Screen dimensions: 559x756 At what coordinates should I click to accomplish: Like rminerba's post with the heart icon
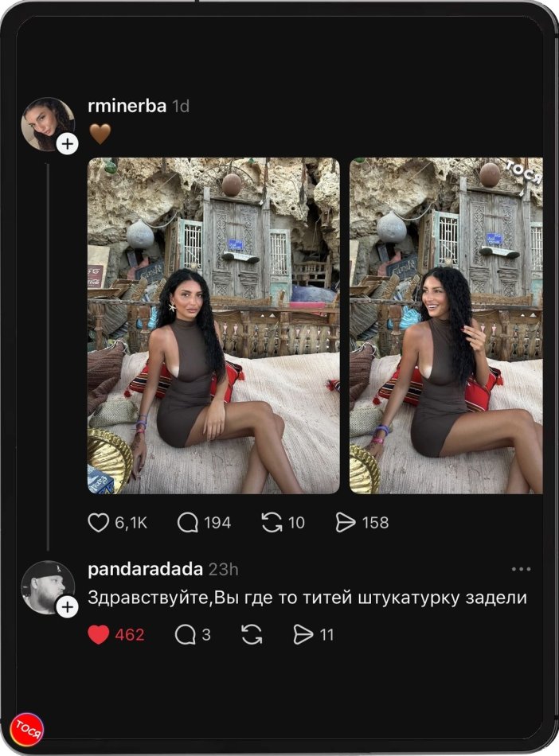point(98,523)
